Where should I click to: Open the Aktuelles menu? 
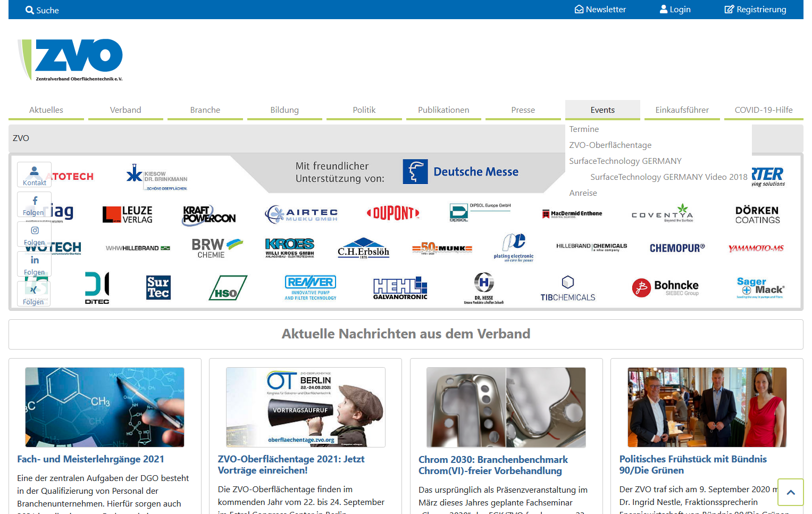pyautogui.click(x=46, y=110)
